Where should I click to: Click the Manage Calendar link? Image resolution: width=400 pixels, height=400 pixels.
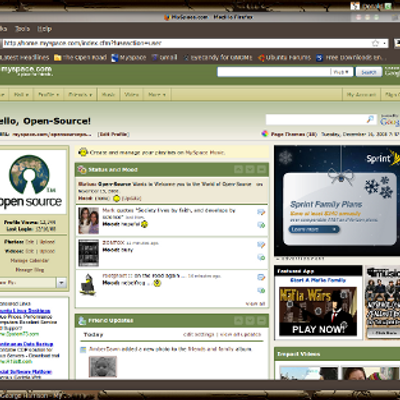point(30,261)
